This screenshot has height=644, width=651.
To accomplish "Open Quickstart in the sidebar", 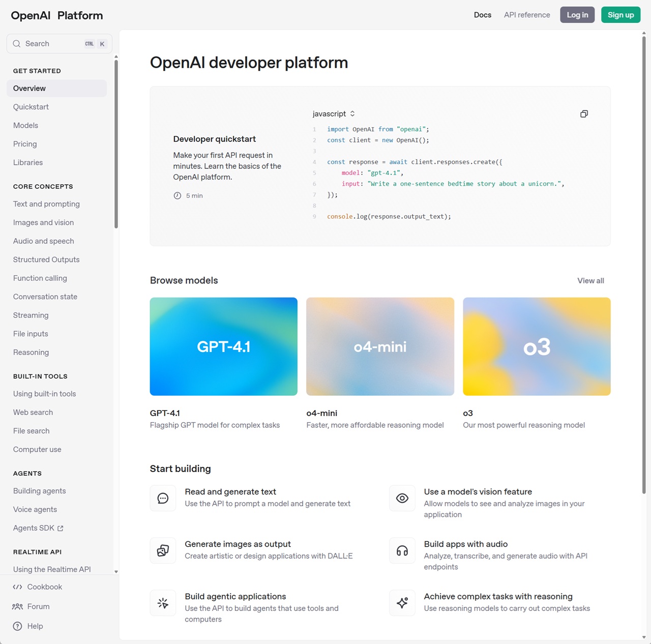I will (x=31, y=107).
